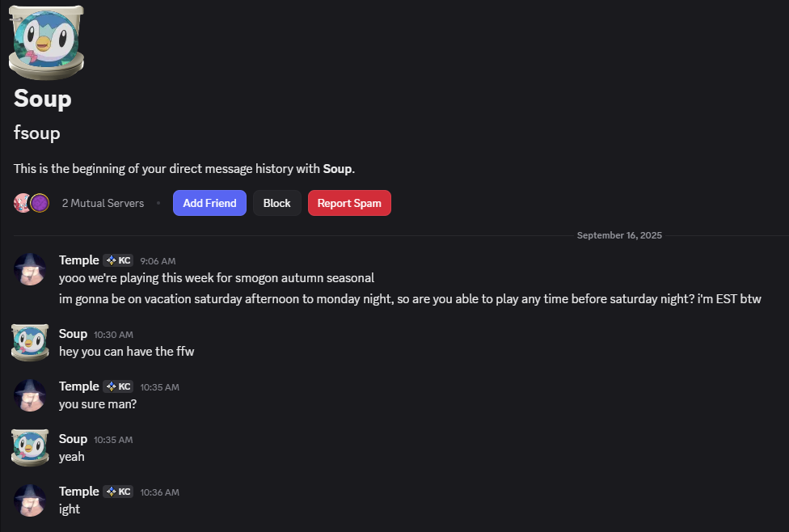
Task: Click Soup's username above the "yeah" message
Action: point(73,439)
